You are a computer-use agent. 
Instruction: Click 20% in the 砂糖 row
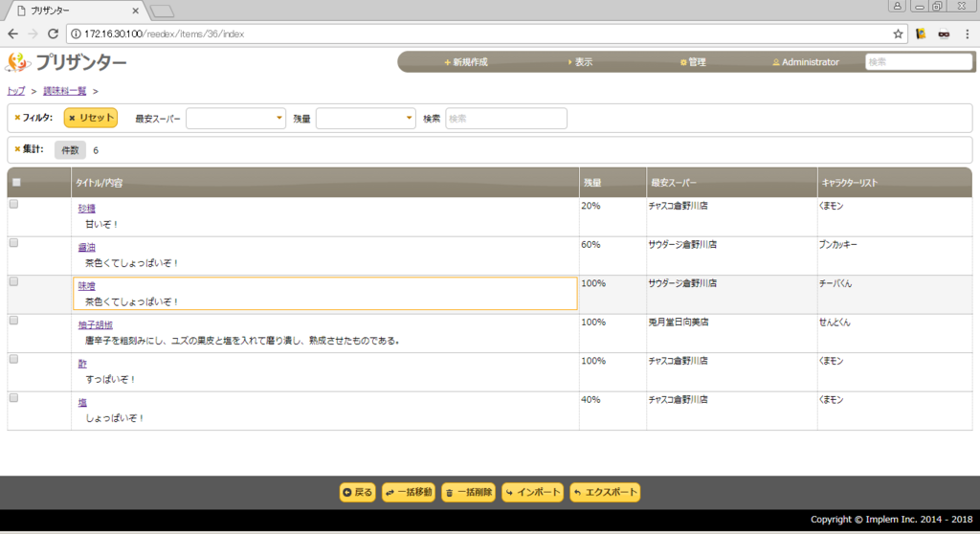[590, 206]
